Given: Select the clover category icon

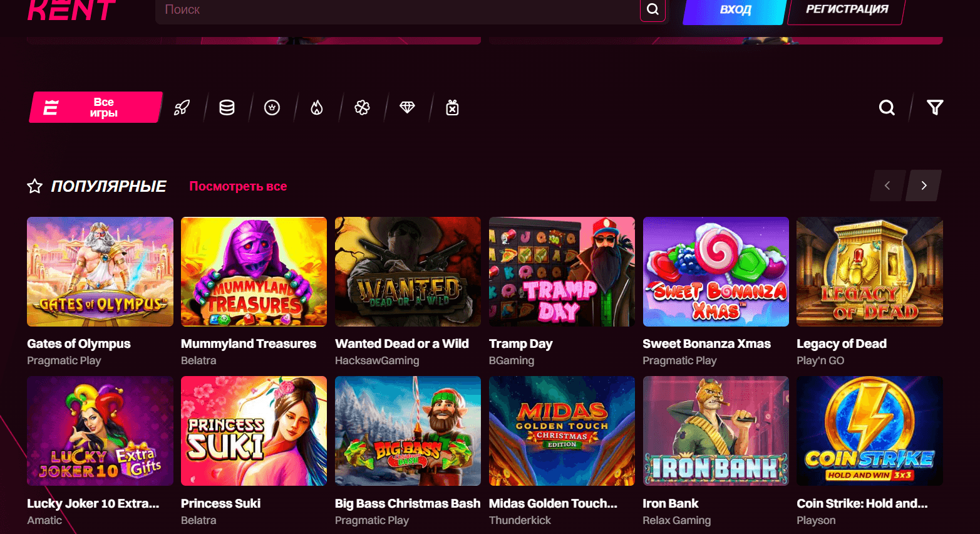Looking at the screenshot, I should click(x=362, y=108).
